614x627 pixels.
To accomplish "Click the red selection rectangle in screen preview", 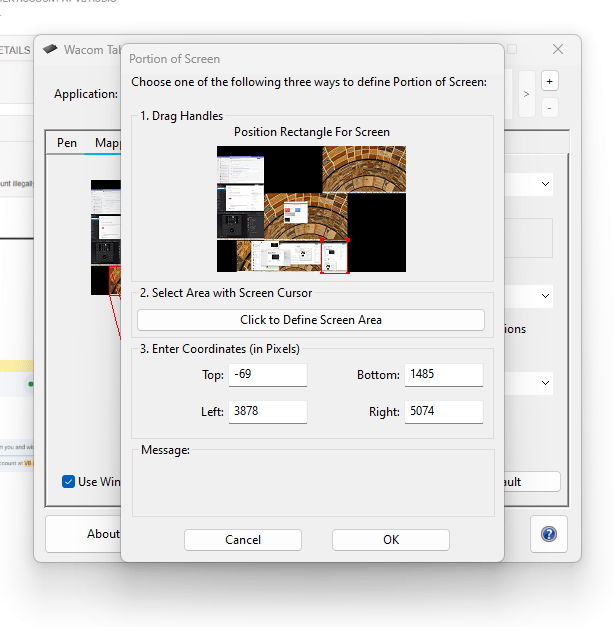I will click(334, 256).
